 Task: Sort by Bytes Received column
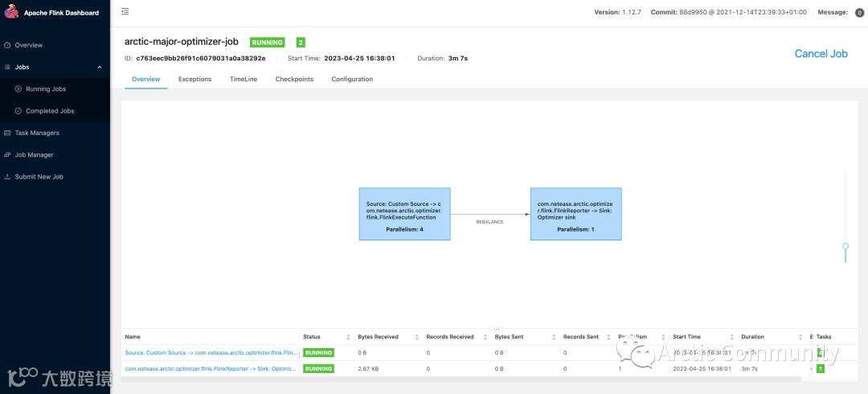point(416,337)
